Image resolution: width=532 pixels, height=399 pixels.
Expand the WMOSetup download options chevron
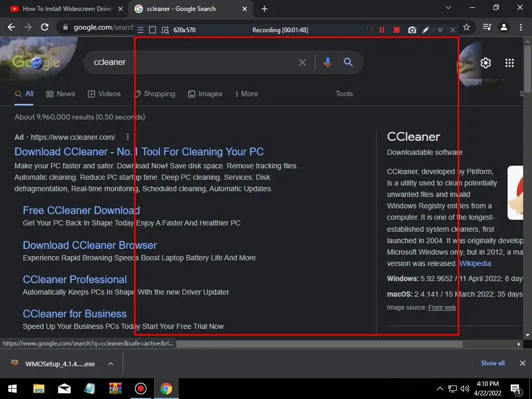pos(111,364)
